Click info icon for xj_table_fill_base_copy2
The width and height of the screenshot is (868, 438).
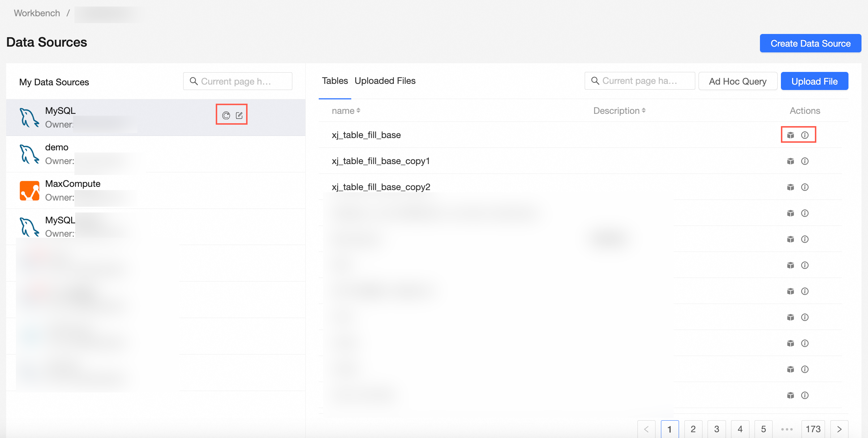click(805, 187)
